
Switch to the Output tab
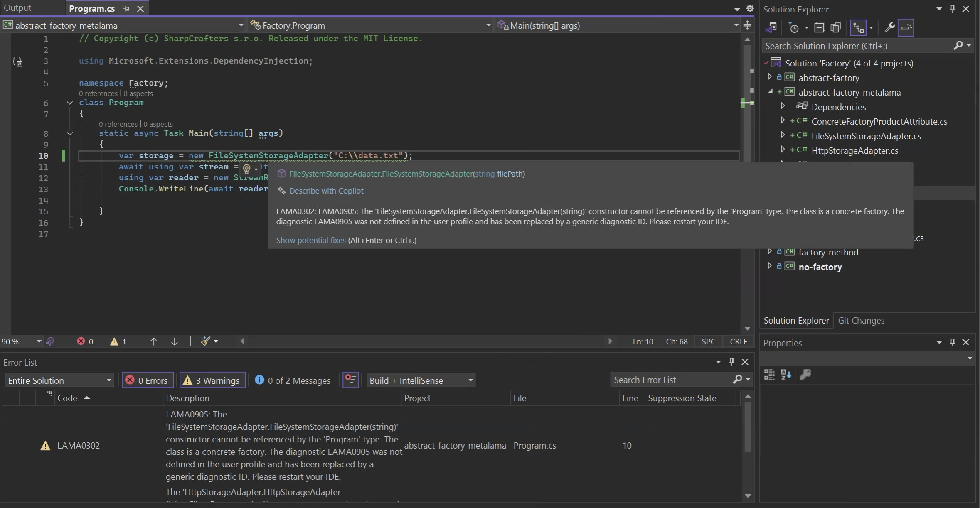pos(17,8)
